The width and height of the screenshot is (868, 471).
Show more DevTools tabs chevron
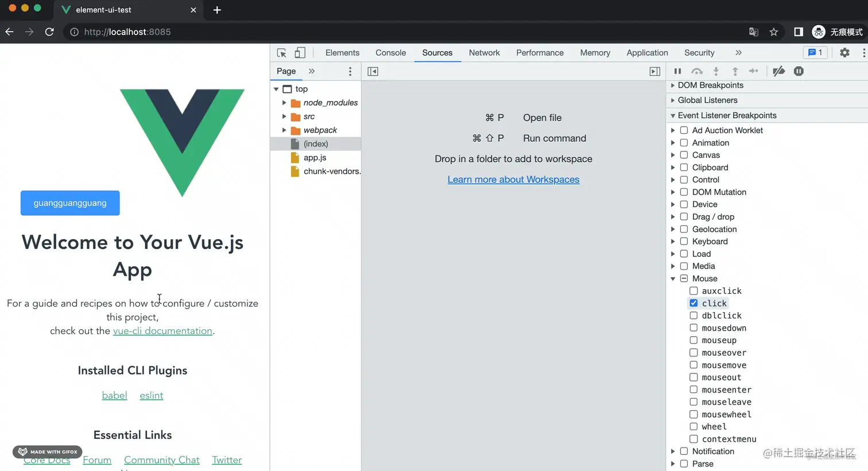point(738,53)
